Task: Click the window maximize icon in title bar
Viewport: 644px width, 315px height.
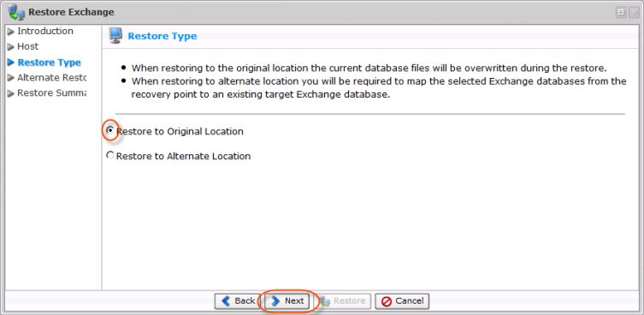Action: pyautogui.click(x=621, y=13)
